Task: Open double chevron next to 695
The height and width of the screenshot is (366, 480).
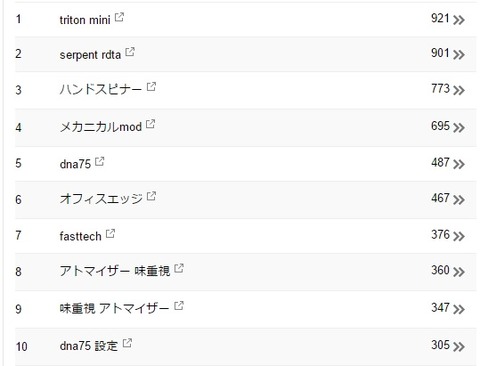Action: (x=459, y=128)
